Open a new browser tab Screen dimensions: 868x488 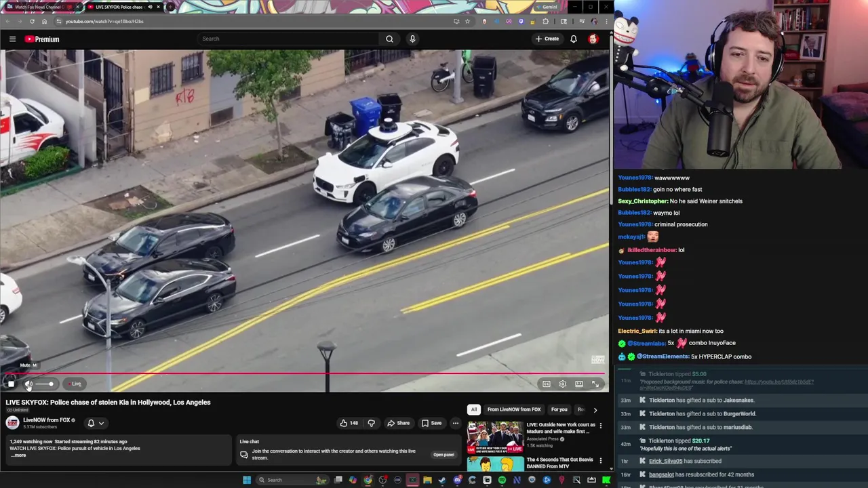click(x=170, y=7)
